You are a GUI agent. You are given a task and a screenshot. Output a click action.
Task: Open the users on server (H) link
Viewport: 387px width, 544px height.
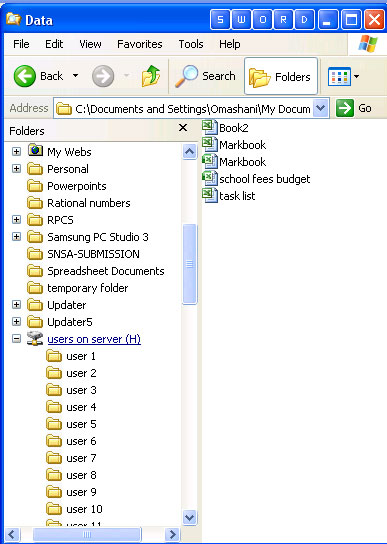point(94,339)
